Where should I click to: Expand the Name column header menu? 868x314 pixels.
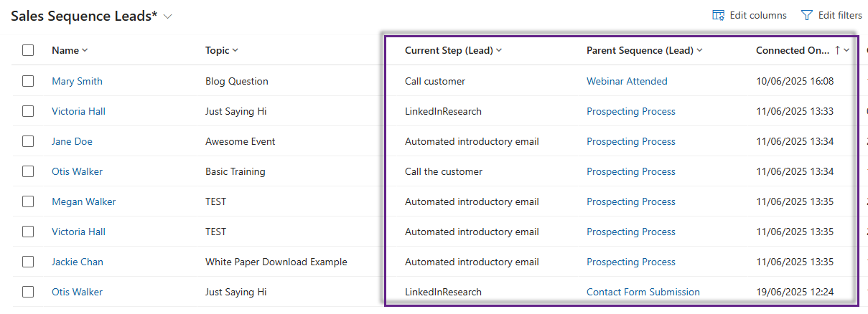pos(85,50)
